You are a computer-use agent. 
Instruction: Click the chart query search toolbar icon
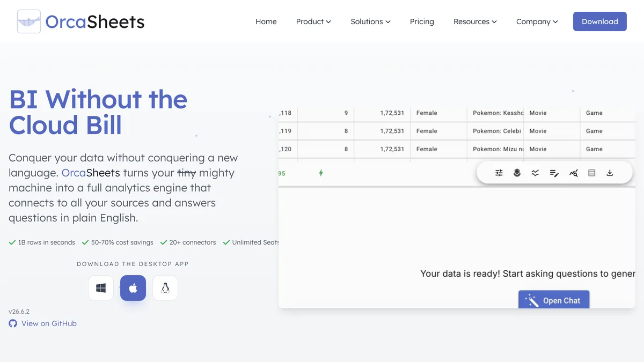(x=573, y=173)
